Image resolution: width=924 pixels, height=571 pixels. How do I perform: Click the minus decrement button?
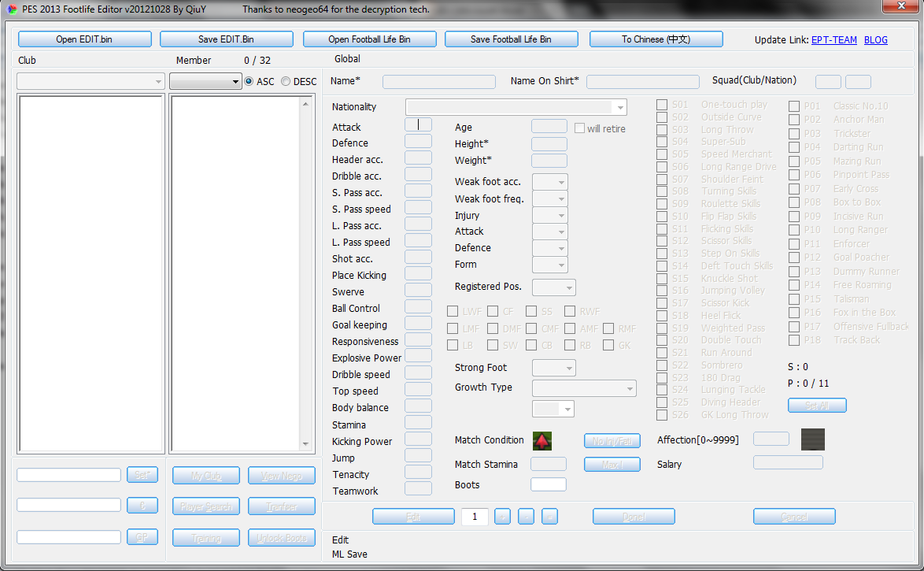click(527, 516)
